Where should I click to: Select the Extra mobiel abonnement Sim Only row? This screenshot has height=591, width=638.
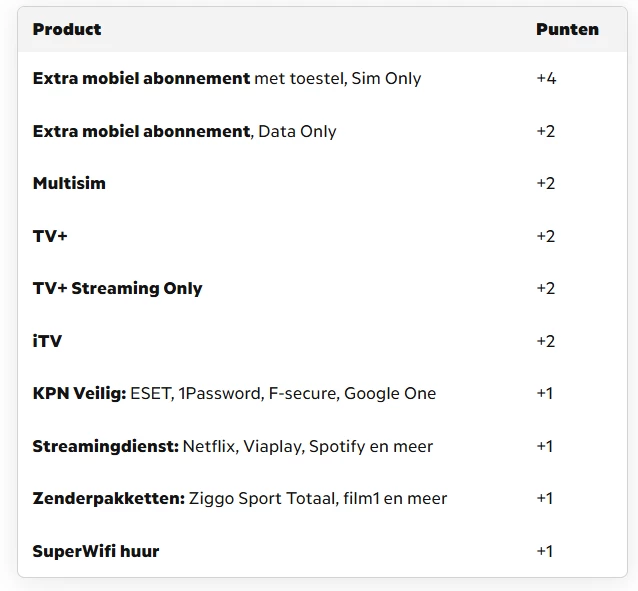(x=227, y=78)
